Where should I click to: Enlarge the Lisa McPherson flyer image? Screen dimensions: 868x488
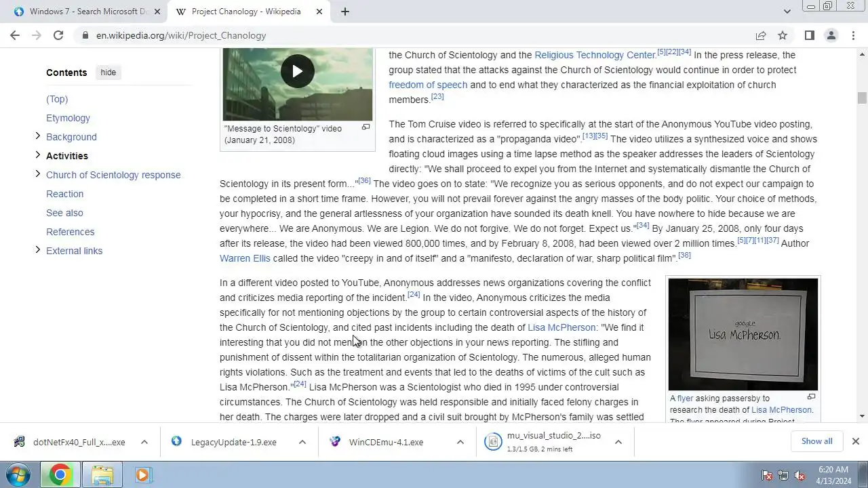[811, 397]
